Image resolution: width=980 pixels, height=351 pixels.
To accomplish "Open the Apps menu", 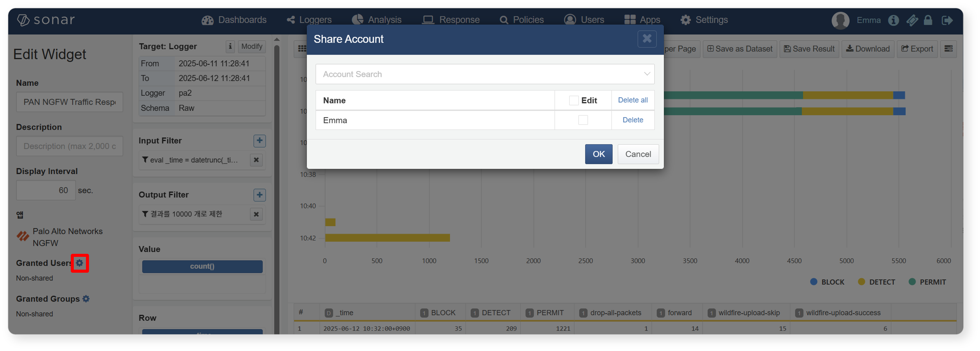I will [642, 20].
